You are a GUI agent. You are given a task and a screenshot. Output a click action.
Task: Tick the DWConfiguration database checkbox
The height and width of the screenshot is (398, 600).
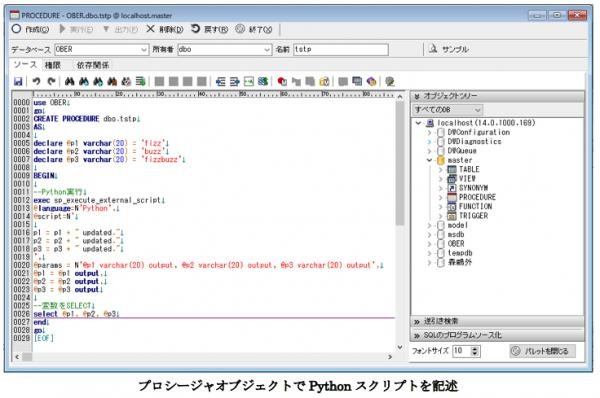(441, 132)
